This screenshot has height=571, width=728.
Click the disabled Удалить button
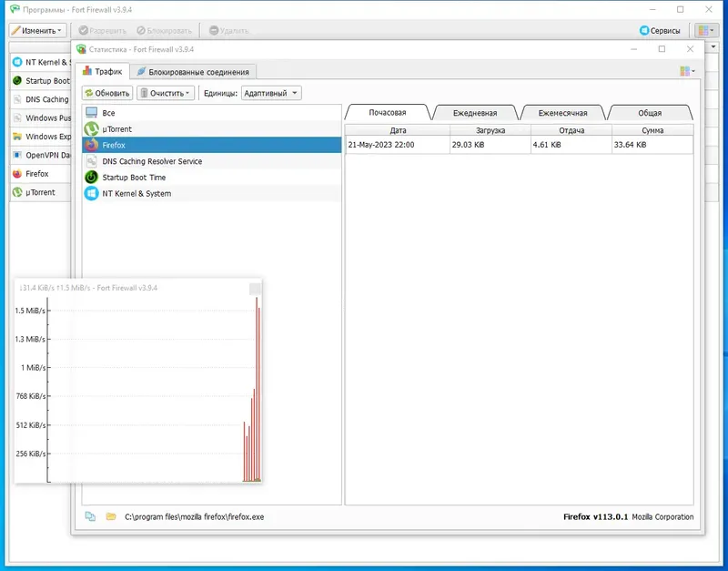[x=229, y=31]
